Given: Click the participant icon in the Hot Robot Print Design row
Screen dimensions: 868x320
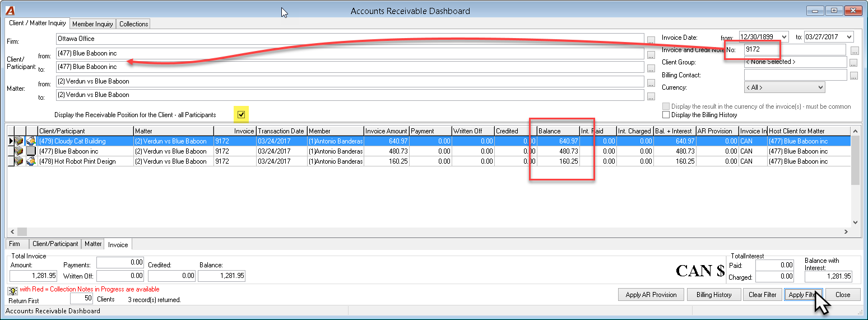Looking at the screenshot, I should [x=31, y=161].
